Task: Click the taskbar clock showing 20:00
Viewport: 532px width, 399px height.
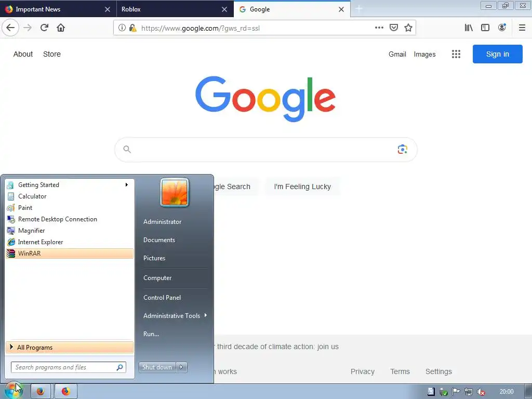Action: pos(507,392)
